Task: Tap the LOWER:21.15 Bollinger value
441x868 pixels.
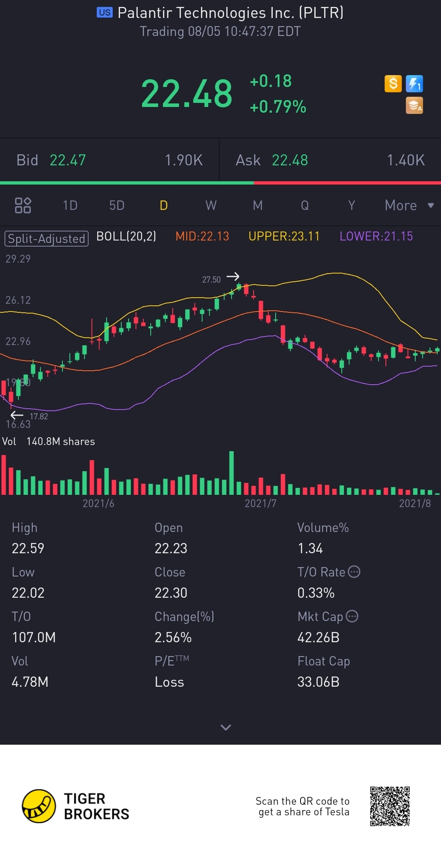Action: click(x=376, y=236)
